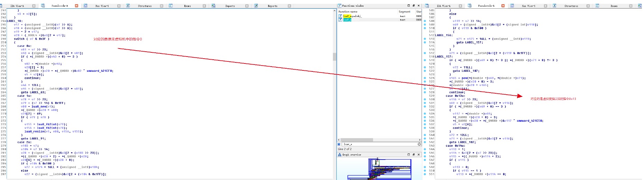Click the Exports tab icon in left window

point(256,6)
